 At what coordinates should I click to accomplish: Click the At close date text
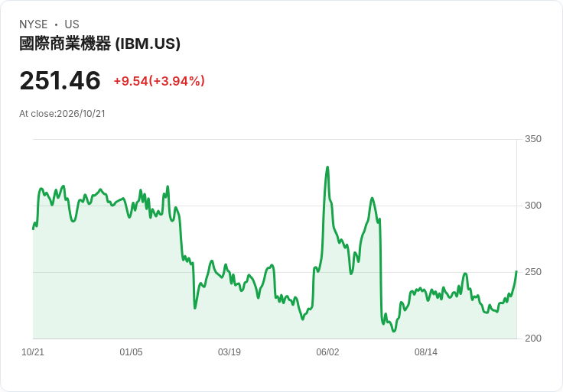pos(62,114)
